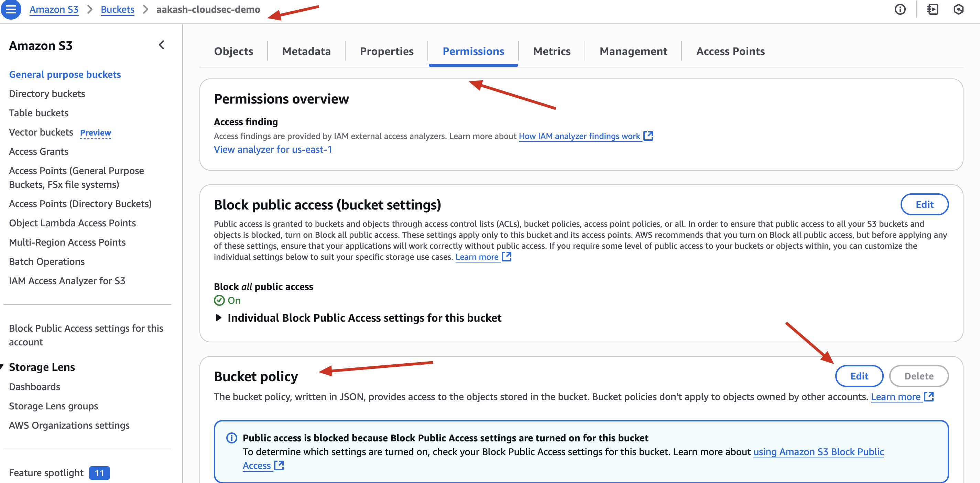Open Block Public Access settings for this account
The width and height of the screenshot is (980, 483).
(x=86, y=335)
